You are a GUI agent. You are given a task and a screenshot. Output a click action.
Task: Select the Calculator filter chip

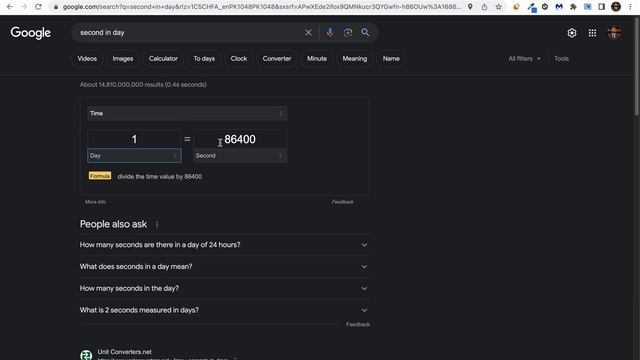click(163, 59)
